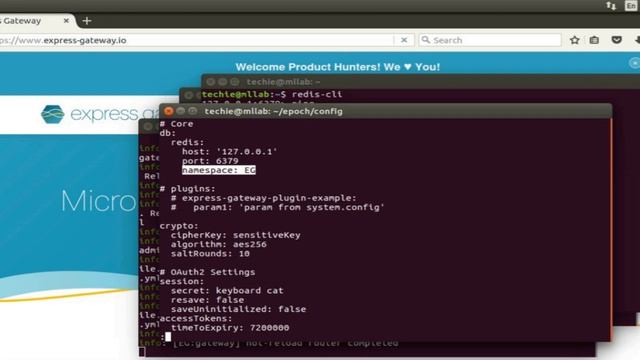Click the 'cipherKey: sensitiveKey' line
Screen dimensions: 640x360
pyautogui.click(x=236, y=235)
